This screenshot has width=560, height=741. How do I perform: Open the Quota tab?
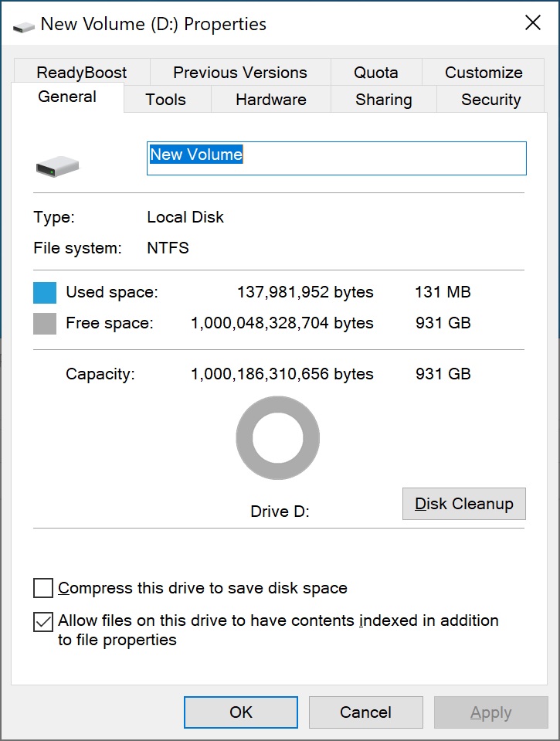[376, 73]
